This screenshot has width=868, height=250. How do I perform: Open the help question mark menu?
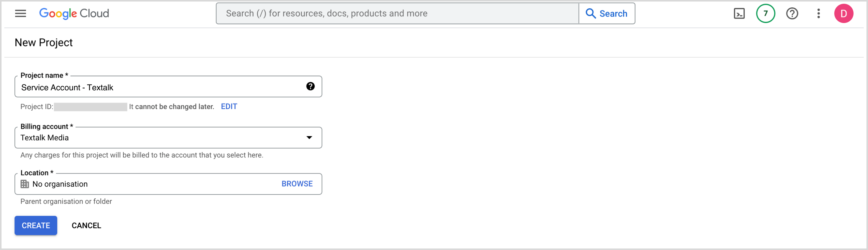click(792, 14)
